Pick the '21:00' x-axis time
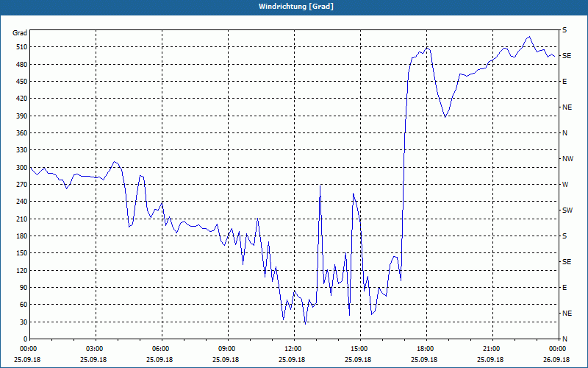 (492, 348)
